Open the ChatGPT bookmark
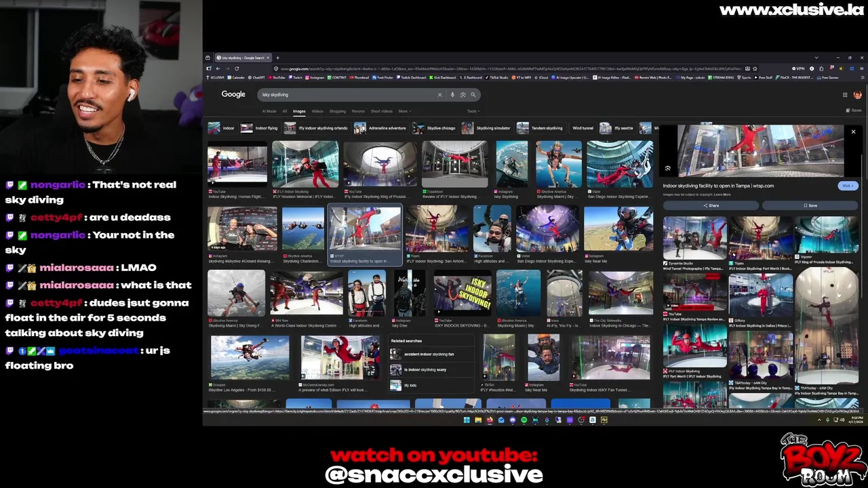This screenshot has height=488, width=868. click(256, 77)
